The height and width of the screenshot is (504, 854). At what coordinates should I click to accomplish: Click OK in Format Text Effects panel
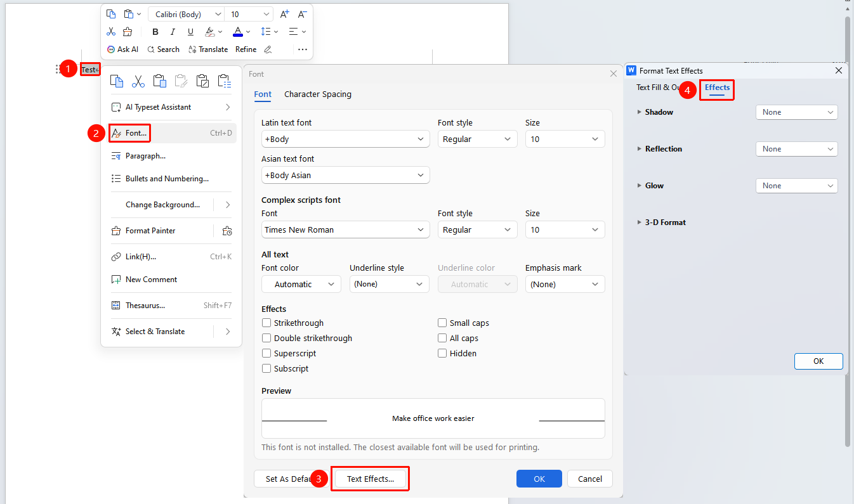(x=818, y=361)
